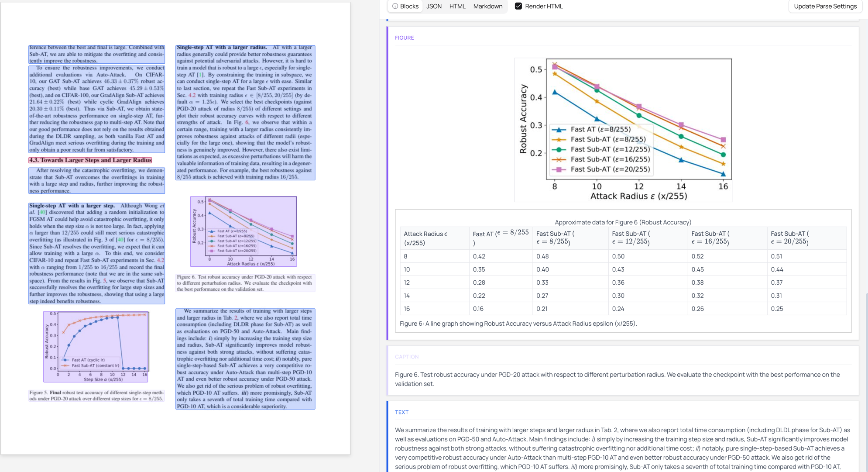The image size is (868, 472).
Task: Click table cell value 0.24
Action: pos(618,309)
